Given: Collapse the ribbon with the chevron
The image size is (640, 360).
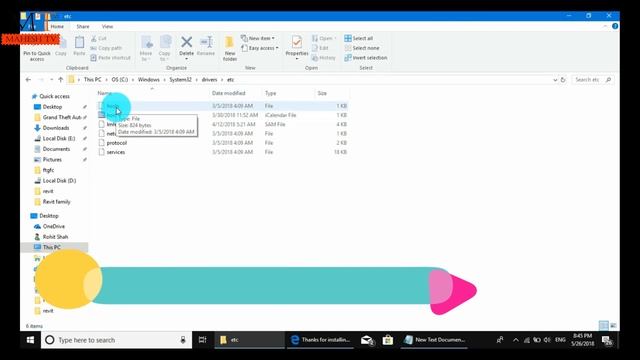Looking at the screenshot, I should click(604, 27).
